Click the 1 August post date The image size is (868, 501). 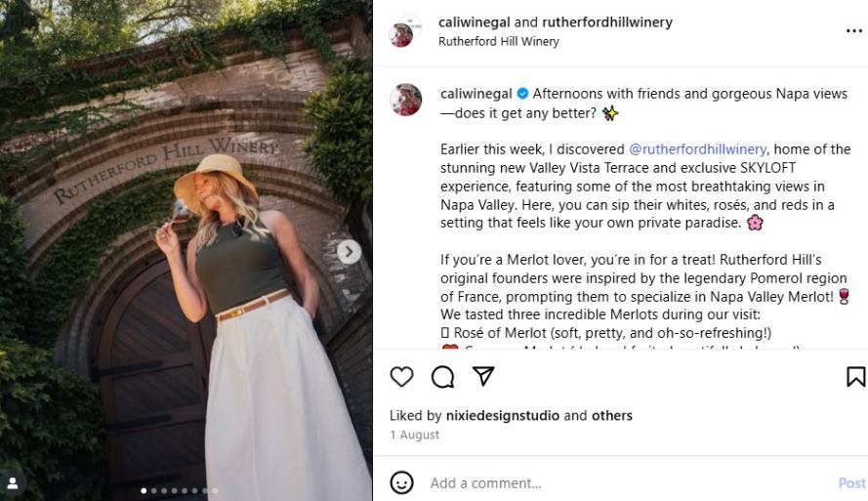(x=415, y=436)
